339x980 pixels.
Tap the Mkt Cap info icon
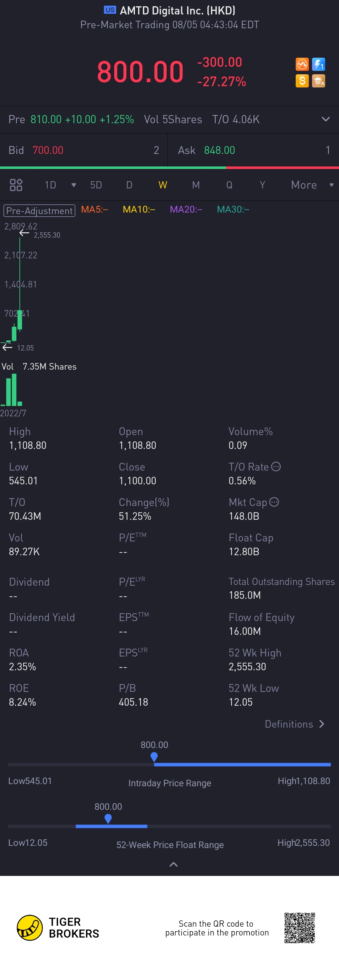[x=274, y=502]
